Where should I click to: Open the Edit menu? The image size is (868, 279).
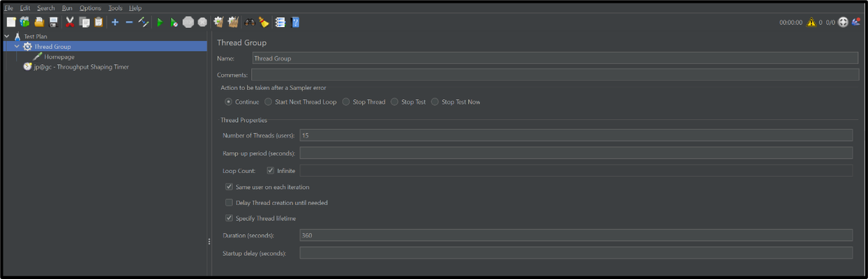click(x=25, y=8)
